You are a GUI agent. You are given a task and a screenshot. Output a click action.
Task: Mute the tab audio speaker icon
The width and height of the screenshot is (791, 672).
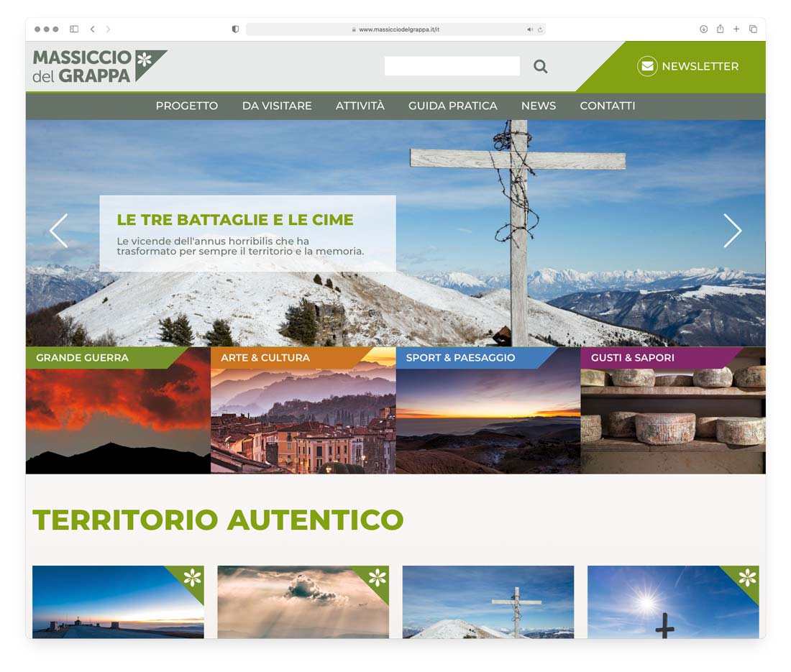point(530,29)
